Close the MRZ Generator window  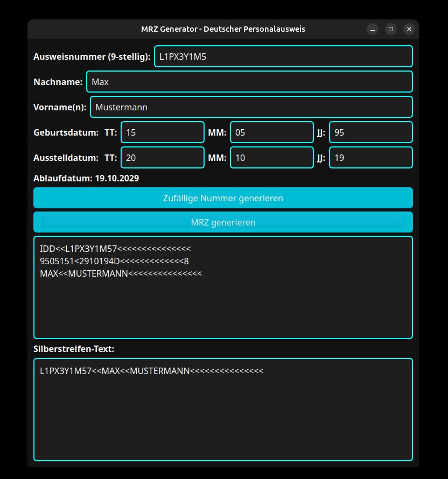point(409,29)
